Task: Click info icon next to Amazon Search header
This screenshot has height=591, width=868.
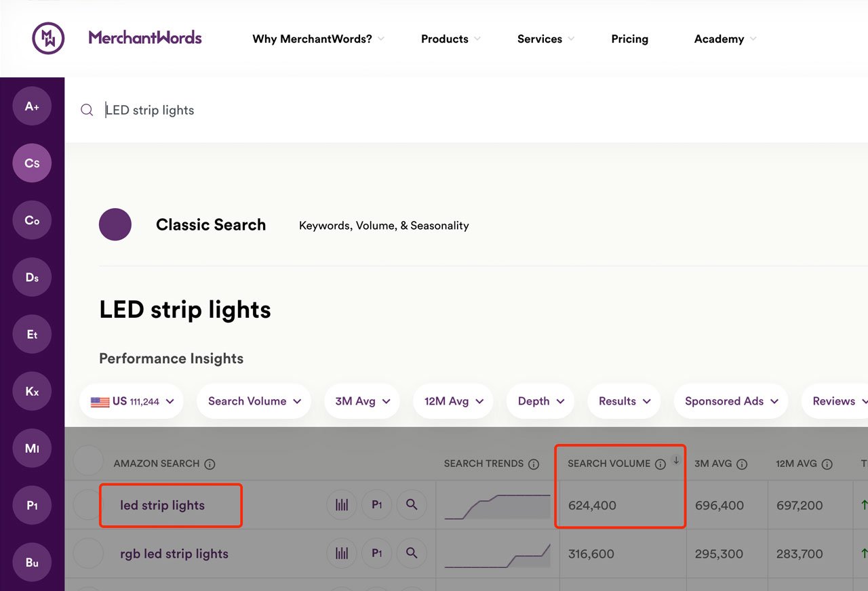Action: tap(210, 464)
